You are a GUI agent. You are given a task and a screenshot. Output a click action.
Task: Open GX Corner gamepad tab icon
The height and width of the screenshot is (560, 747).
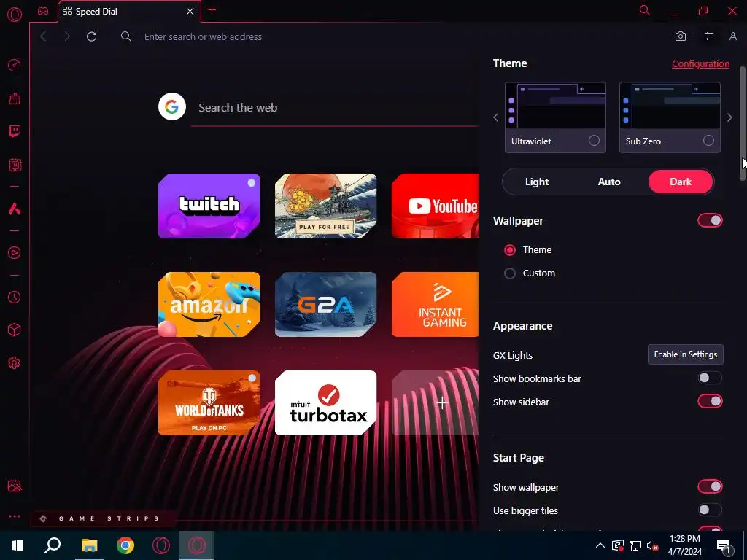(43, 11)
